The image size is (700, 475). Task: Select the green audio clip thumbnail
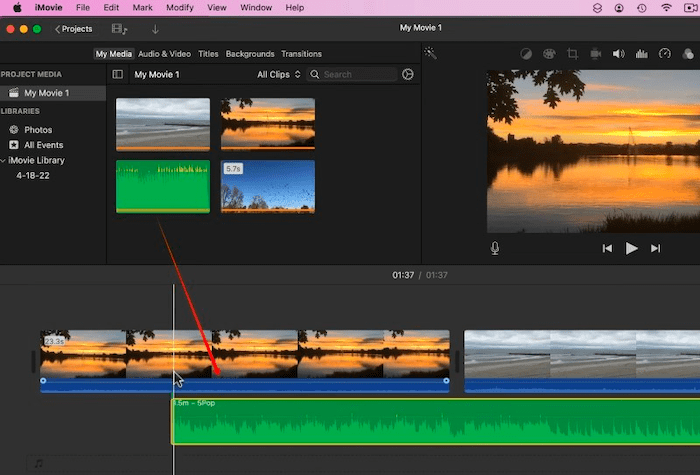point(163,187)
